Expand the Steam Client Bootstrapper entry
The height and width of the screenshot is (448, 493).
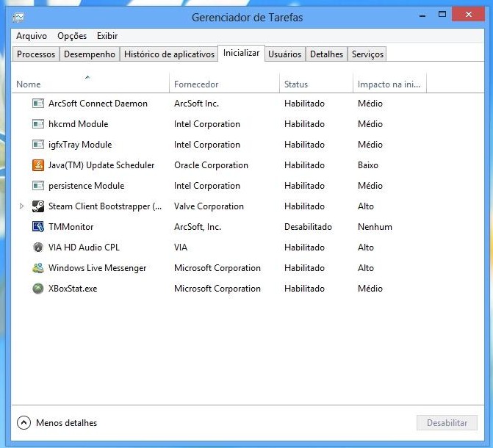pos(22,206)
